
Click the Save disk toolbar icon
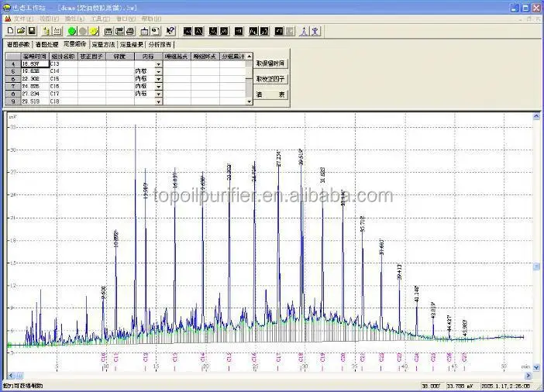[x=32, y=31]
